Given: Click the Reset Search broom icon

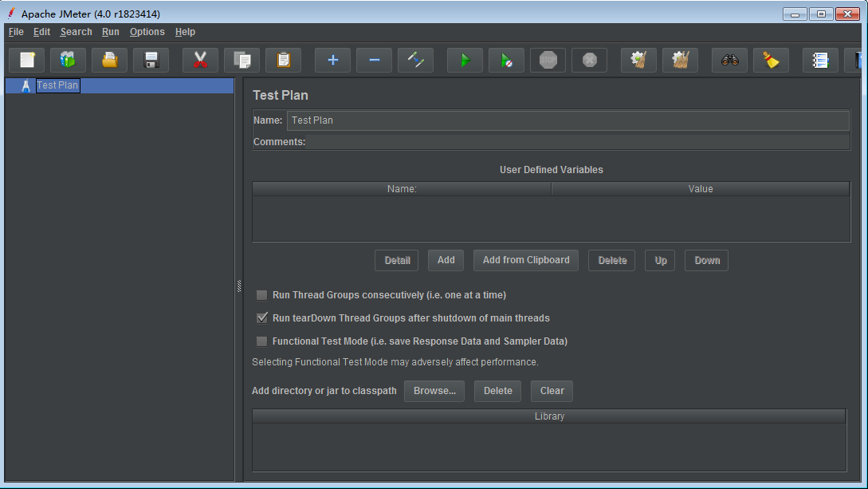Looking at the screenshot, I should 771,60.
